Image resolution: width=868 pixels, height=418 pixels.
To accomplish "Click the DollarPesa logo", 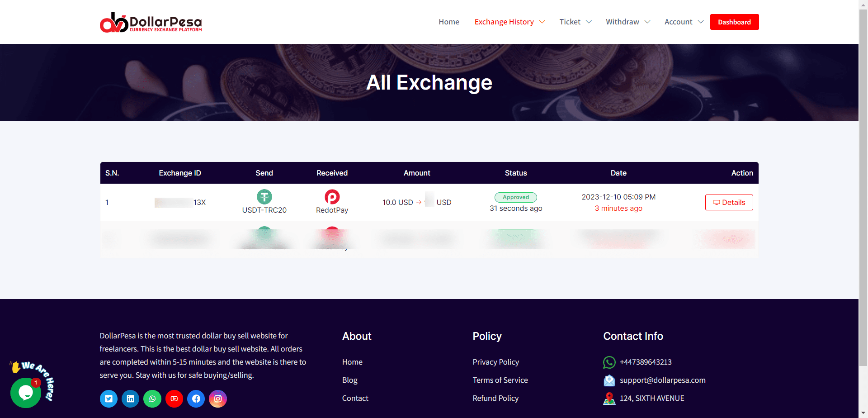I will point(151,22).
